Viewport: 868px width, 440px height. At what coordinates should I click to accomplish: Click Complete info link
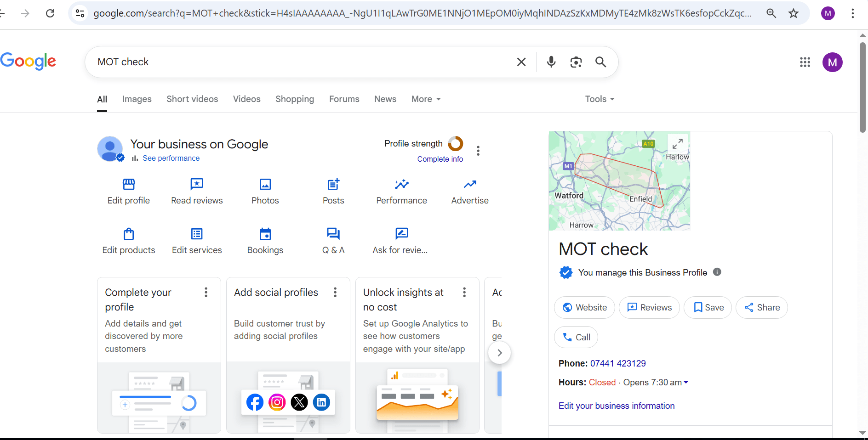point(440,159)
